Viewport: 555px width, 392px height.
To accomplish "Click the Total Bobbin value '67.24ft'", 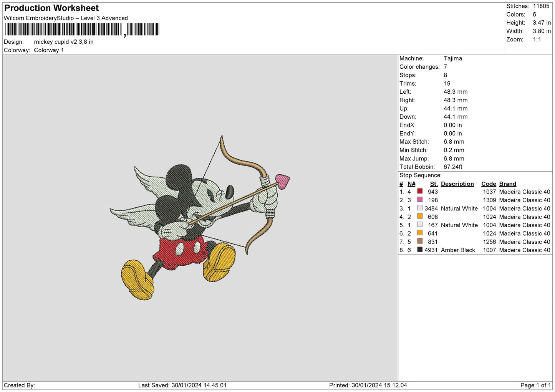I will click(x=453, y=167).
